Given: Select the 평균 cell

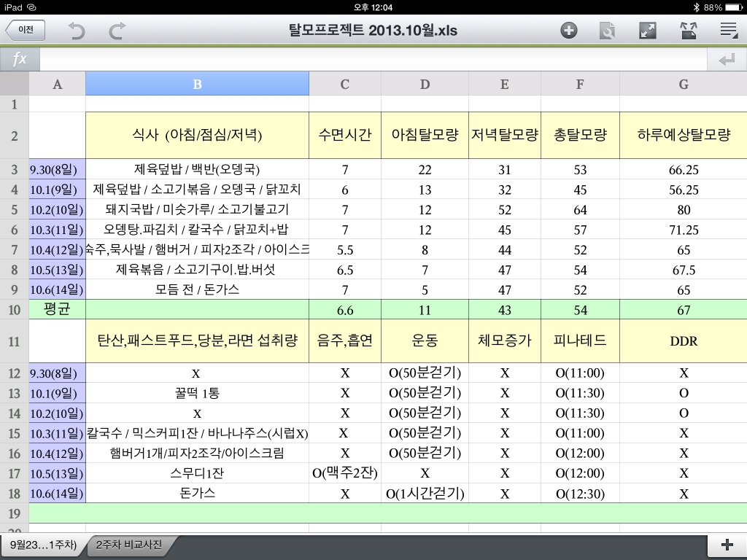Looking at the screenshot, I should tap(57, 309).
